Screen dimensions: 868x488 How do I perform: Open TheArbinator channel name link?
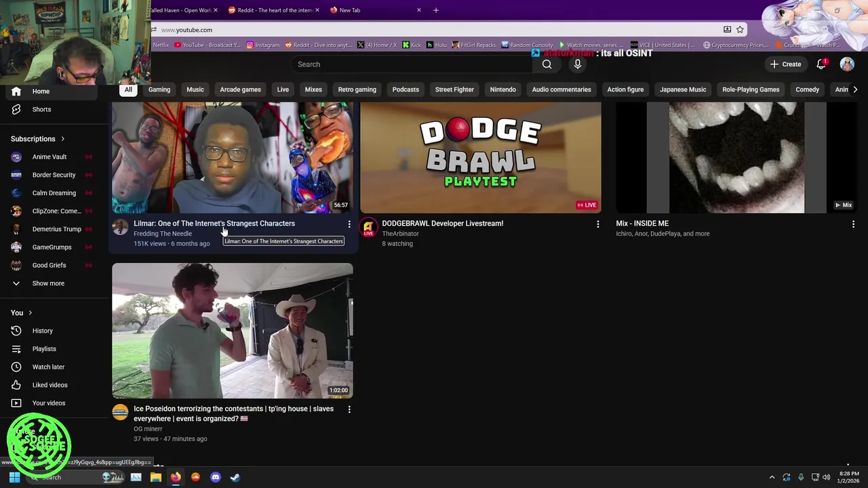pos(400,234)
